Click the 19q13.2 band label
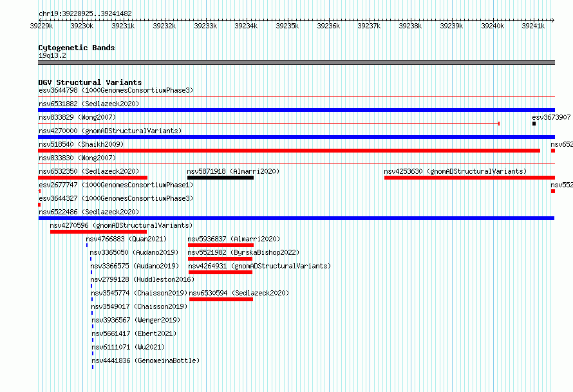 [52, 55]
